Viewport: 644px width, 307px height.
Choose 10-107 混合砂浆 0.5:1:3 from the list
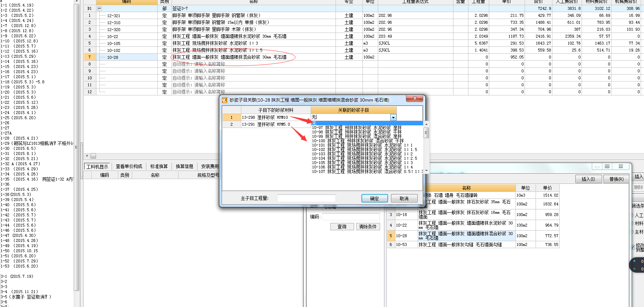pyautogui.click(x=367, y=171)
